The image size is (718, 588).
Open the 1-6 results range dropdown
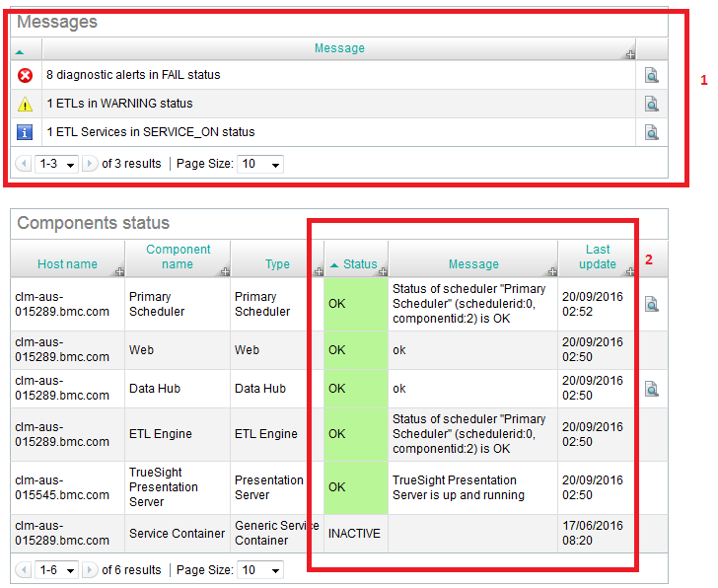56,570
